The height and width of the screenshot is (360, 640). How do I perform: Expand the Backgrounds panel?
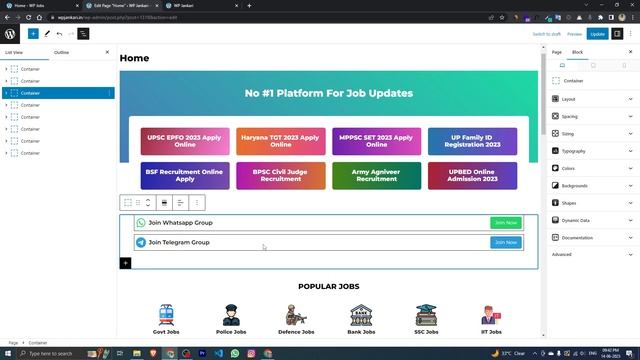tap(592, 186)
